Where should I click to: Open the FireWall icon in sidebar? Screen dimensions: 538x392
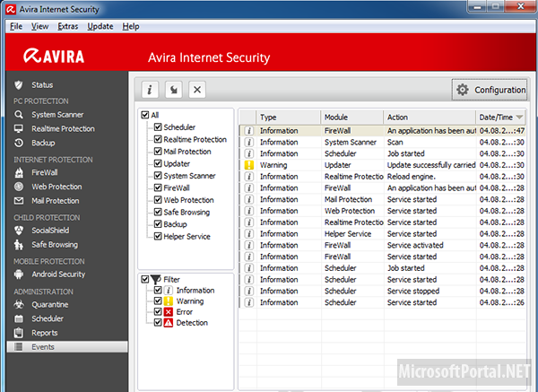coord(19,172)
